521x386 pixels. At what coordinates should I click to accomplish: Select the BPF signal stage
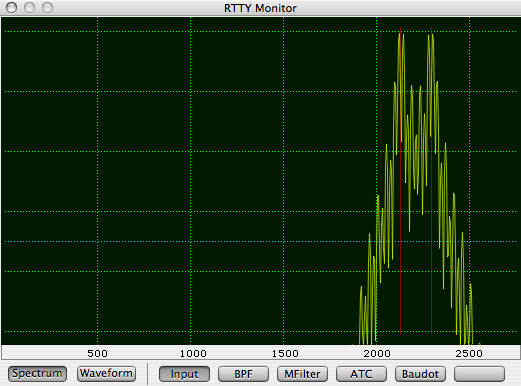pos(243,374)
